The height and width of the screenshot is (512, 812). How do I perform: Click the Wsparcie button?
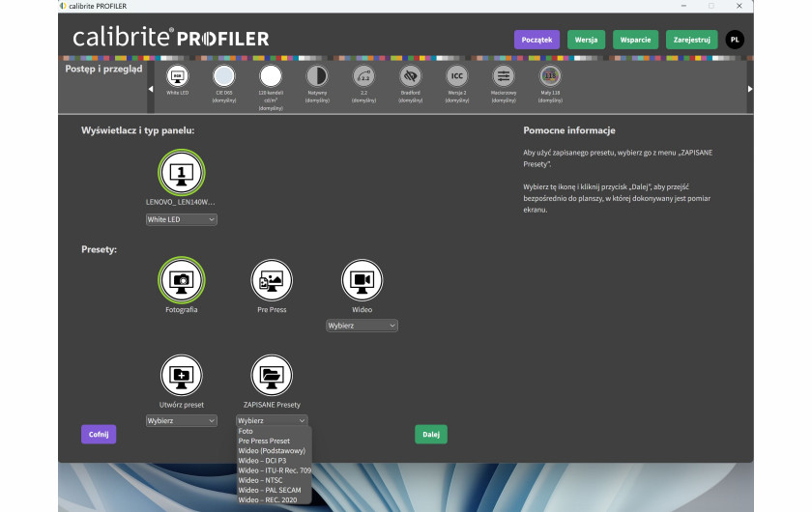(635, 40)
